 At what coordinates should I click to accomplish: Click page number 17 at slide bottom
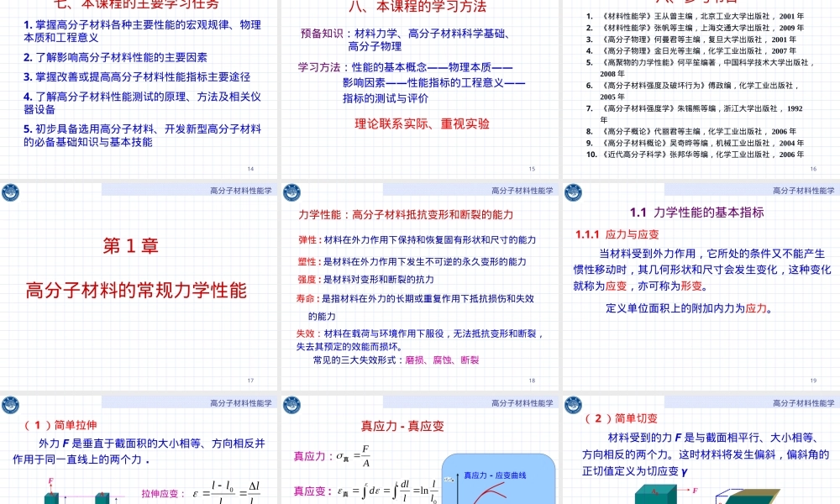pyautogui.click(x=250, y=381)
